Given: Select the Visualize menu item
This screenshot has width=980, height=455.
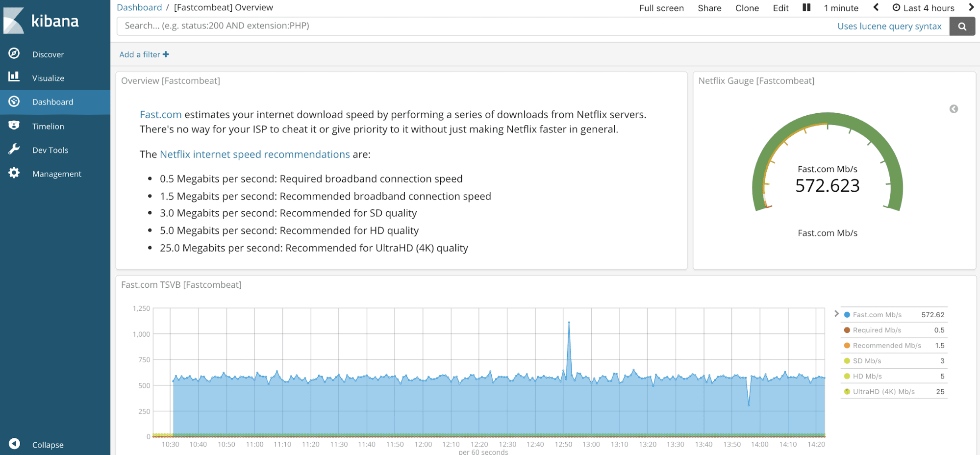Looking at the screenshot, I should 48,78.
